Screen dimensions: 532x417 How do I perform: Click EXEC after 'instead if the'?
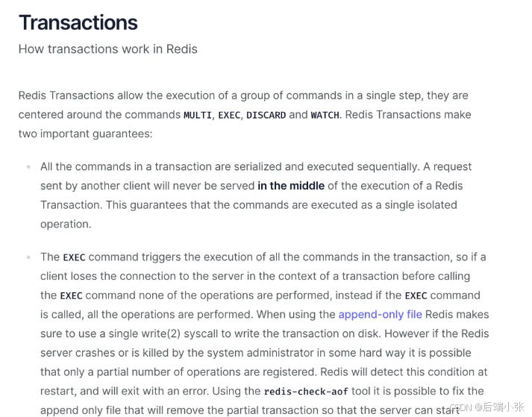click(416, 296)
